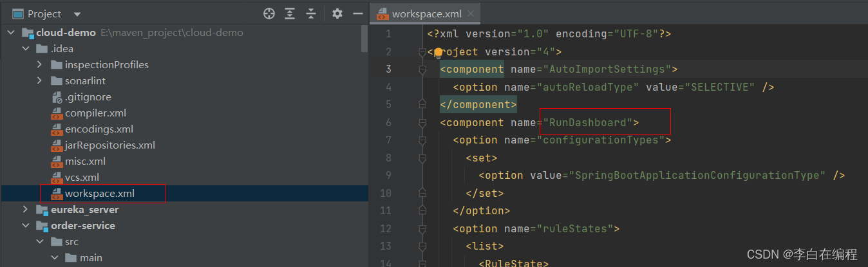The image size is (868, 267).
Task: Collapse the src folder
Action: coord(39,241)
